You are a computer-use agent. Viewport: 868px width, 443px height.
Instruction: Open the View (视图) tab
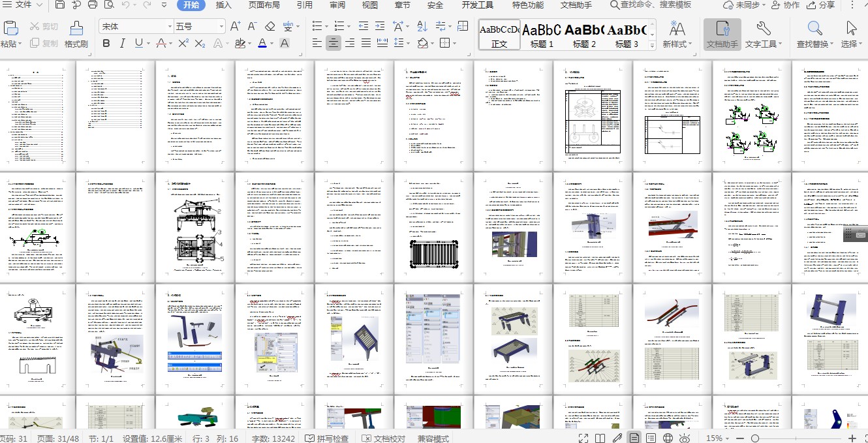point(370,5)
